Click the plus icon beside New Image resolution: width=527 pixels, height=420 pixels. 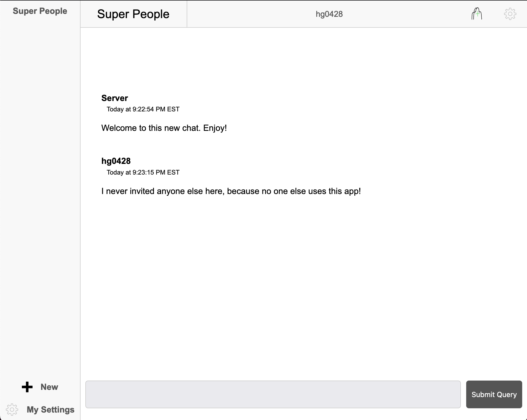pyautogui.click(x=27, y=387)
